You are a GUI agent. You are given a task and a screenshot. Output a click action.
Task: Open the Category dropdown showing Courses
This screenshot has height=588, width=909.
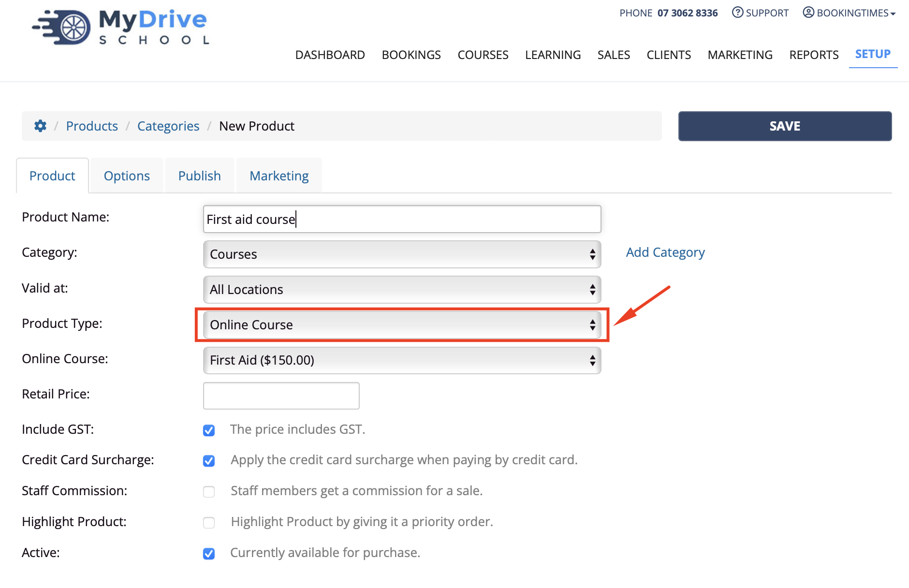pos(402,254)
